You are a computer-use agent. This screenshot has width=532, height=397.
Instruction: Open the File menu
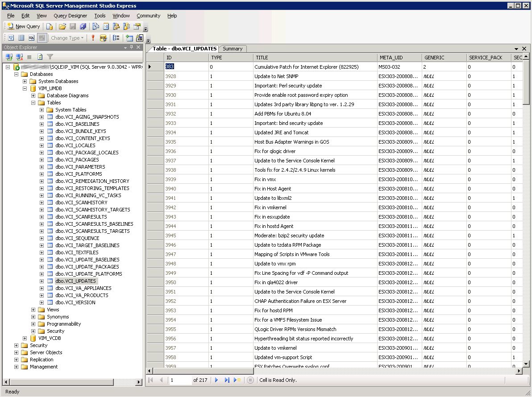(x=11, y=16)
